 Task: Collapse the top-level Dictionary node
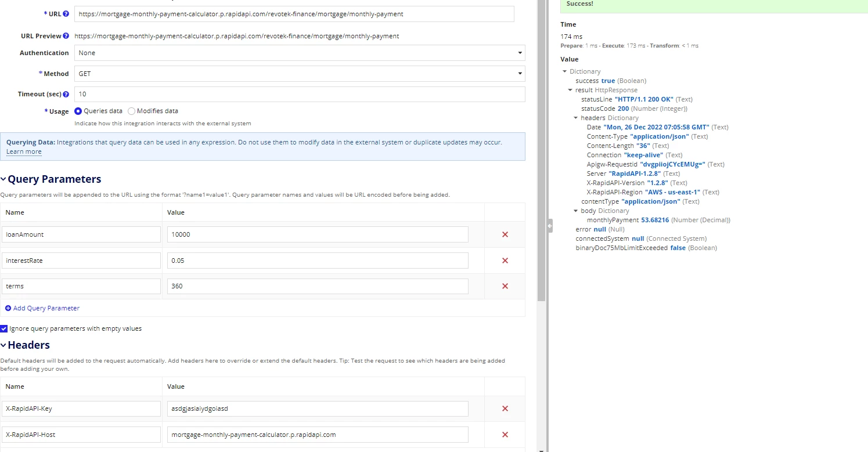[564, 71]
